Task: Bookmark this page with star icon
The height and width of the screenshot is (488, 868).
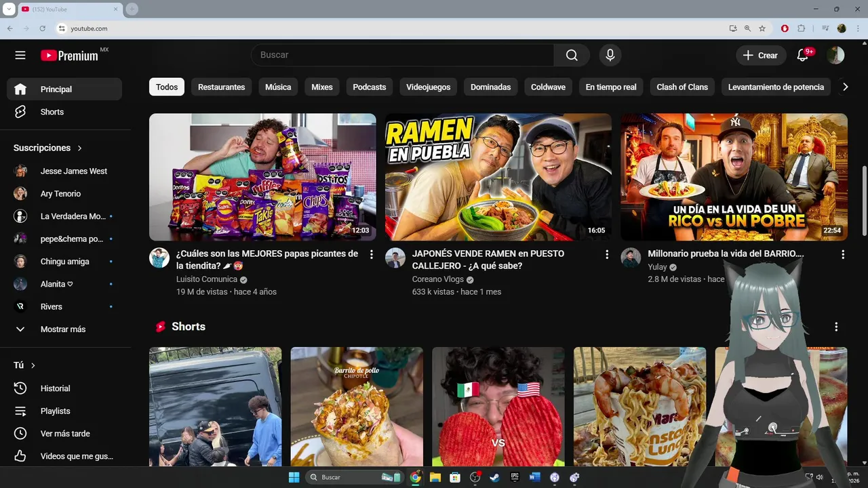Action: [x=762, y=28]
